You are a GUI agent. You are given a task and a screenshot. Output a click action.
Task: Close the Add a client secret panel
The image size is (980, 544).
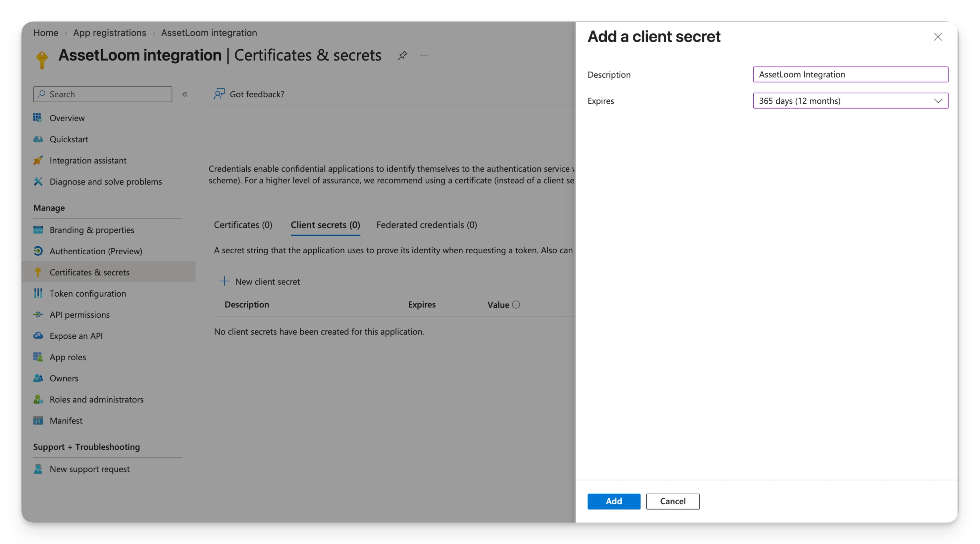[x=938, y=37]
